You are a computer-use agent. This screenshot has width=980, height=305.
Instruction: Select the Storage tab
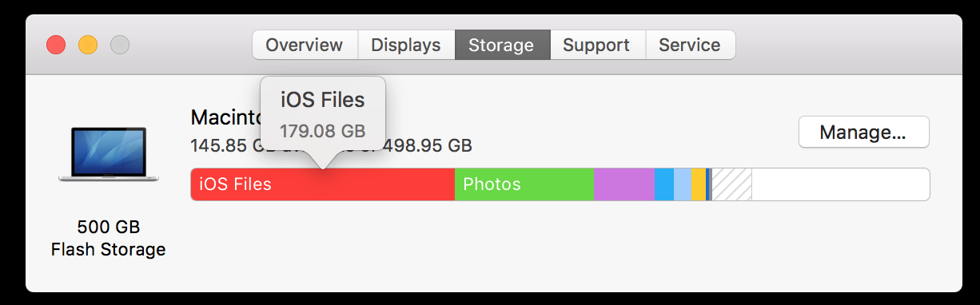point(502,45)
